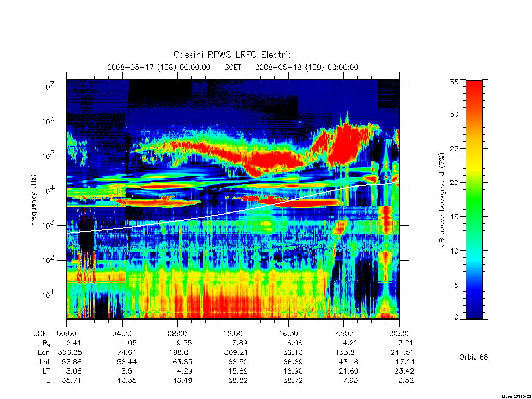Click the 'SCET' row label under the plot
This screenshot has width=532, height=399.
tap(42, 334)
